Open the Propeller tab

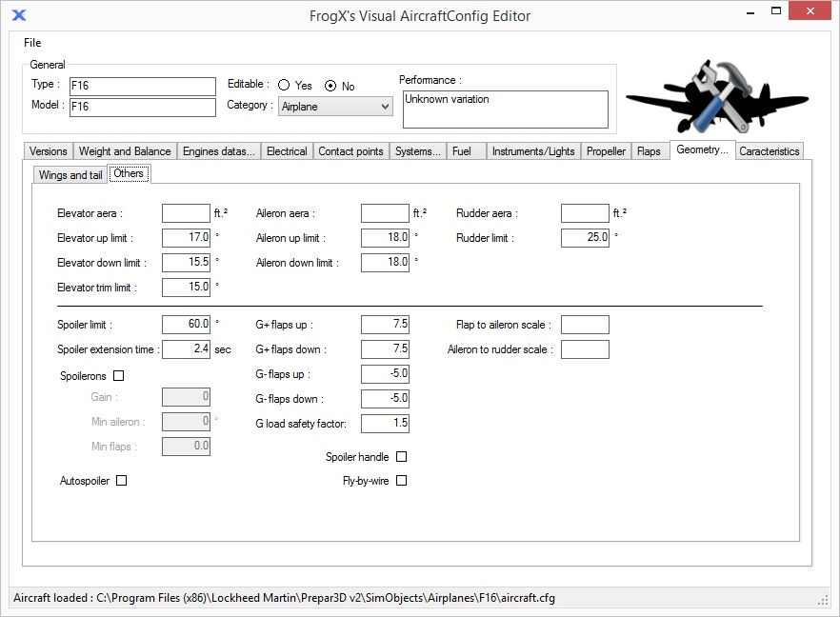606,151
